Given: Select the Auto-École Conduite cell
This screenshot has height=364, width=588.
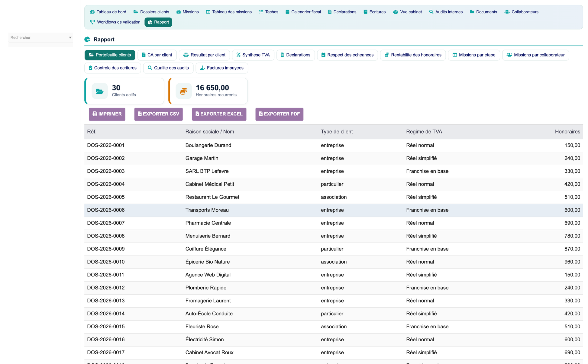Looking at the screenshot, I should click(x=209, y=314).
